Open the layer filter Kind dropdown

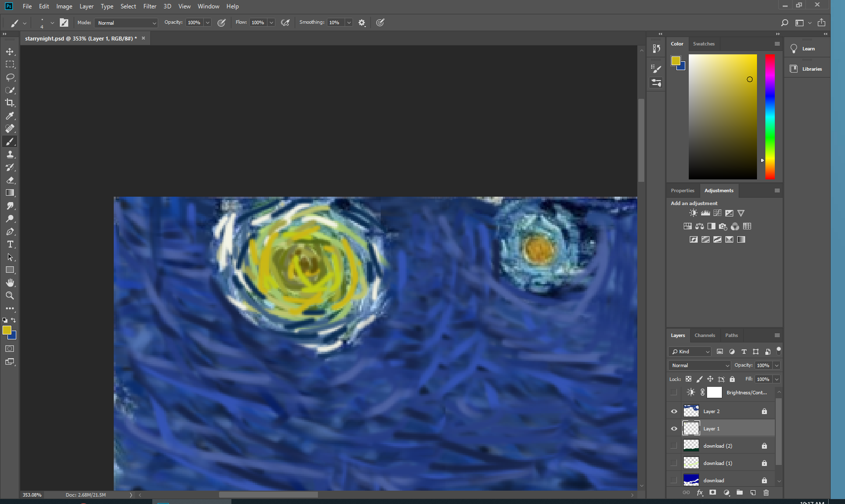(690, 351)
